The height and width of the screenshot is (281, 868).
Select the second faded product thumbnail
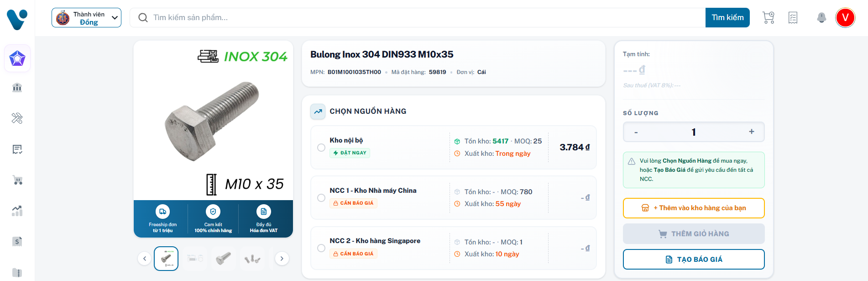[195, 259]
